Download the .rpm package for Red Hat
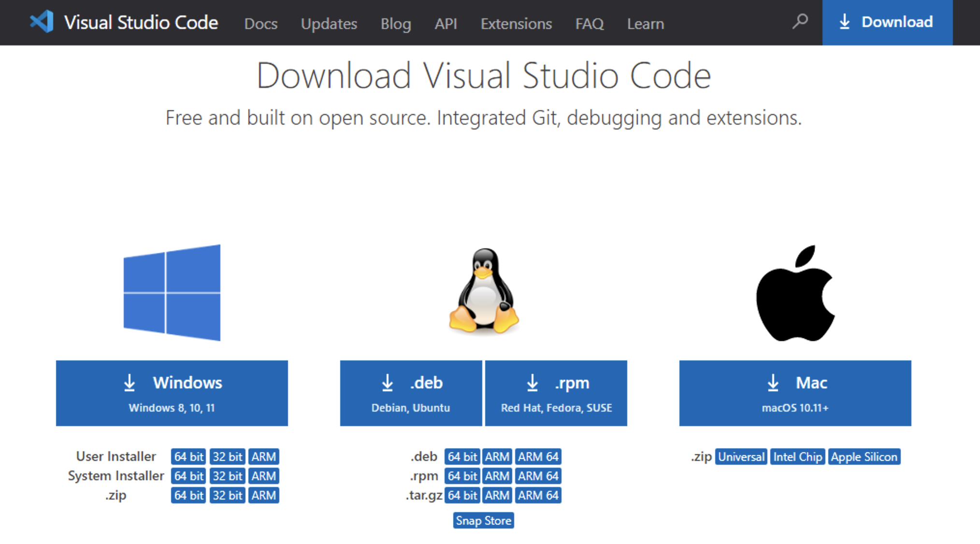Image resolution: width=980 pixels, height=544 pixels. (556, 393)
